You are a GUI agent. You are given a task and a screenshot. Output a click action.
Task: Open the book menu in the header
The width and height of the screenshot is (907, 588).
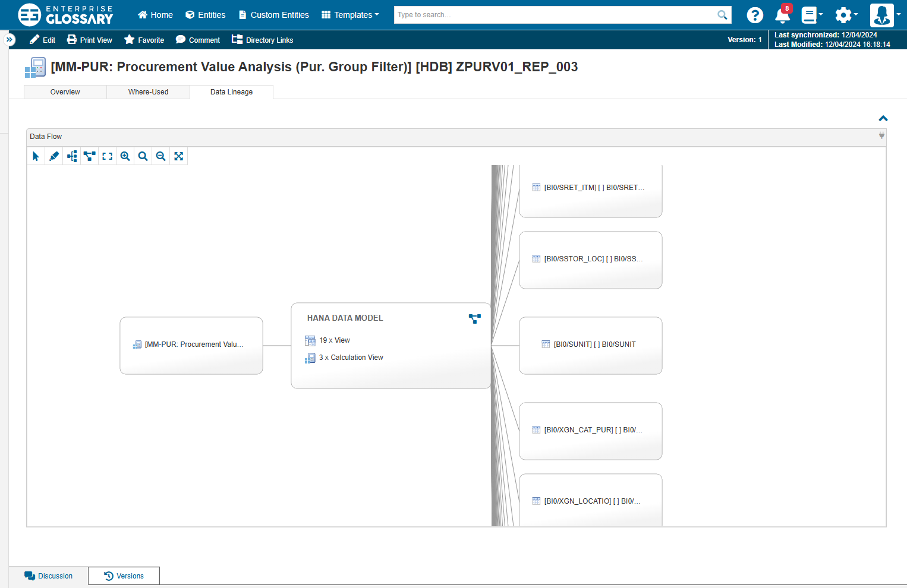tap(811, 15)
